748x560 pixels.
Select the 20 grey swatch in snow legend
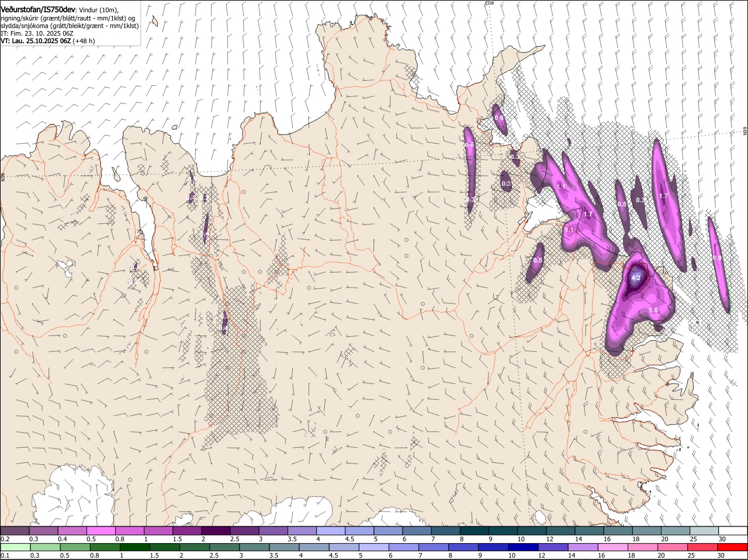677,531
